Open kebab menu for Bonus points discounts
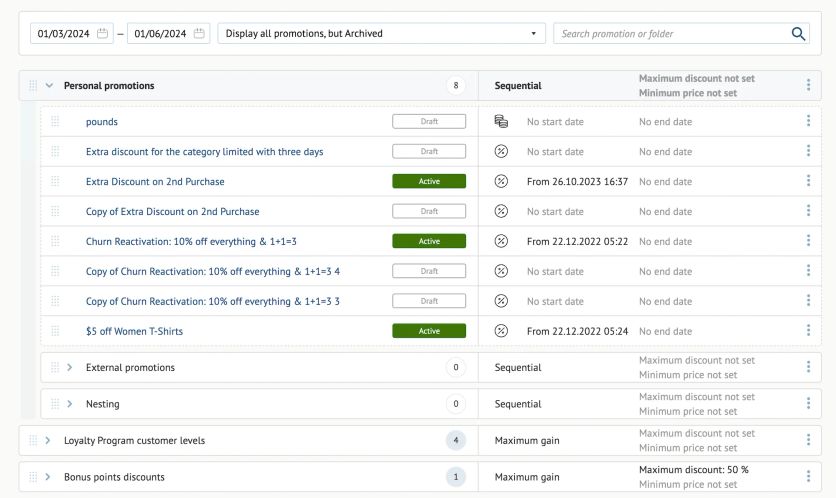Screen dimensions: 836x498 [x=808, y=476]
